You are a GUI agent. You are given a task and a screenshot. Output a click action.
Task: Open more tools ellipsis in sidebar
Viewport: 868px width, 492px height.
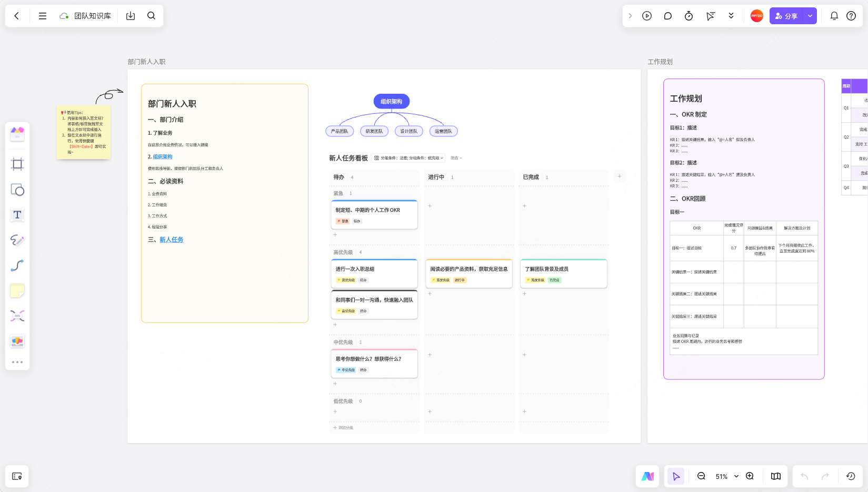[17, 362]
